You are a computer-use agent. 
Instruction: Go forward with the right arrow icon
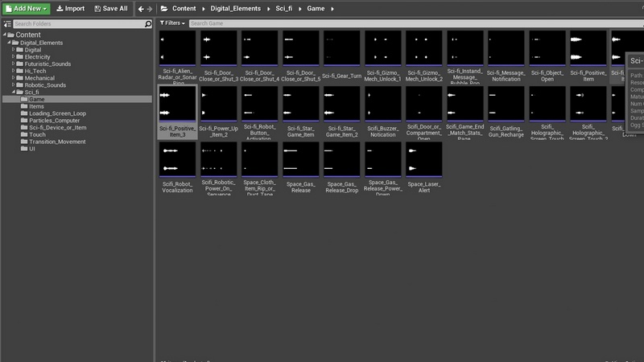tap(151, 8)
